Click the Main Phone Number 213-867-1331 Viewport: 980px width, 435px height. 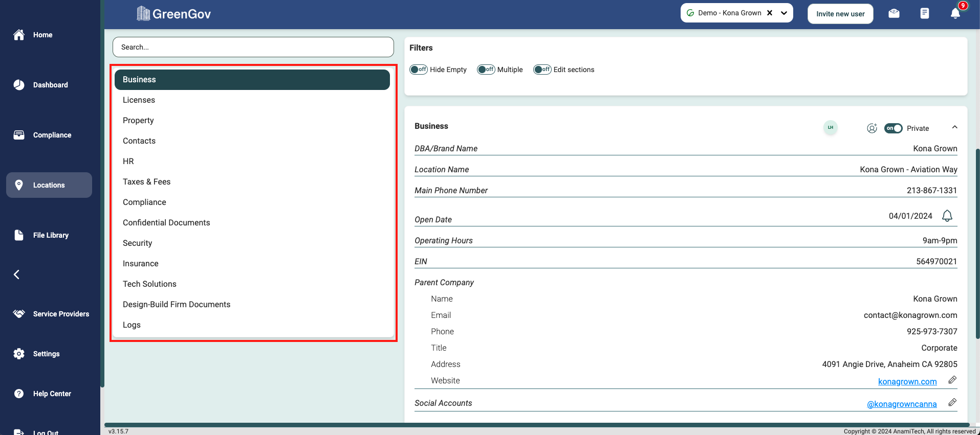coord(932,190)
